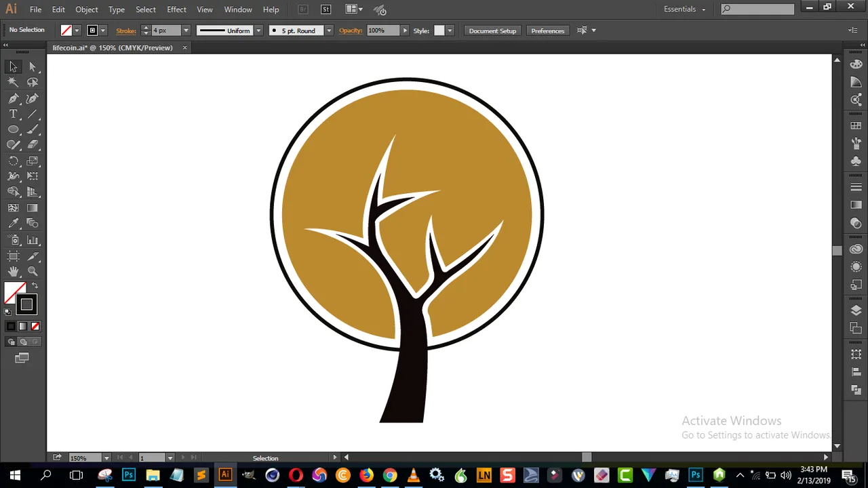Open the fill color dropdown in control bar
The height and width of the screenshot is (488, 868).
pyautogui.click(x=77, y=30)
